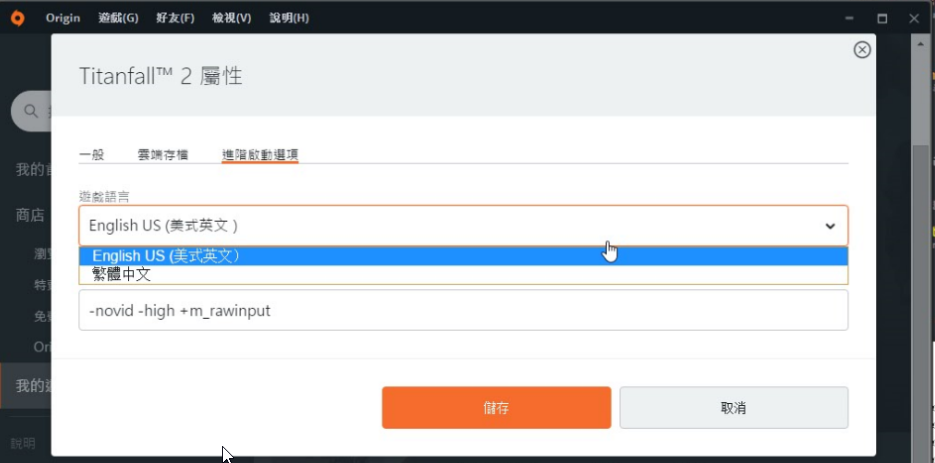Click the orange 儲存 save button
Image resolution: width=935 pixels, height=463 pixels.
pyautogui.click(x=496, y=408)
